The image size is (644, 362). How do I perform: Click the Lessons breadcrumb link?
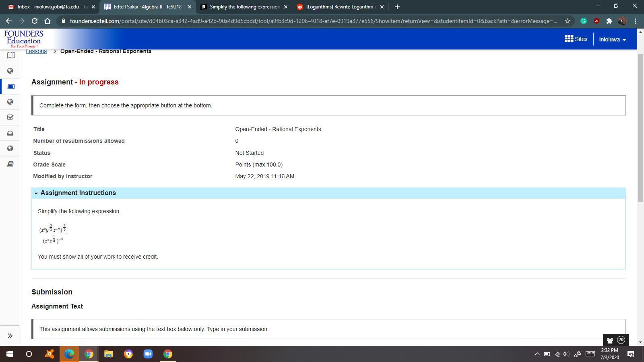coord(36,51)
